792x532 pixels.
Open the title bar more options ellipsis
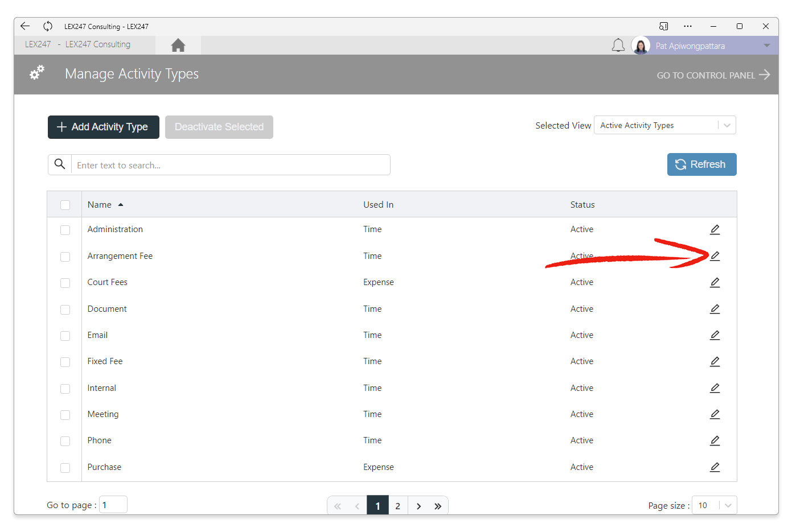pos(688,26)
